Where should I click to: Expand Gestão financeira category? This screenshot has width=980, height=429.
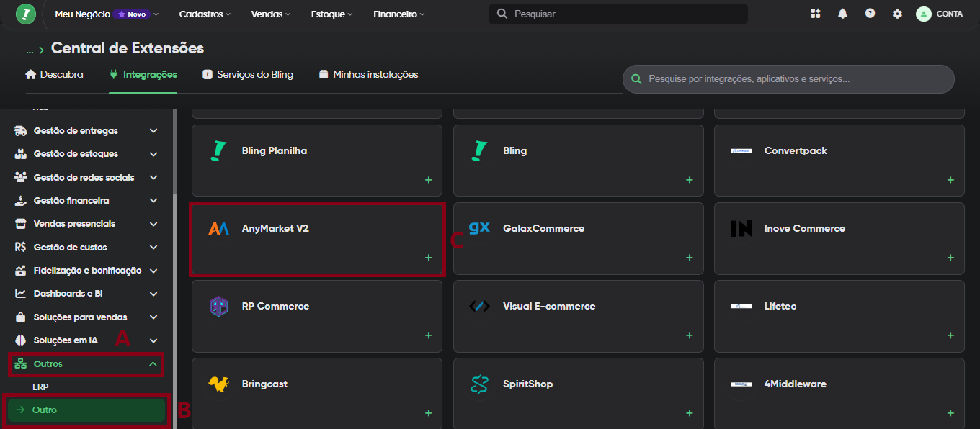click(86, 201)
